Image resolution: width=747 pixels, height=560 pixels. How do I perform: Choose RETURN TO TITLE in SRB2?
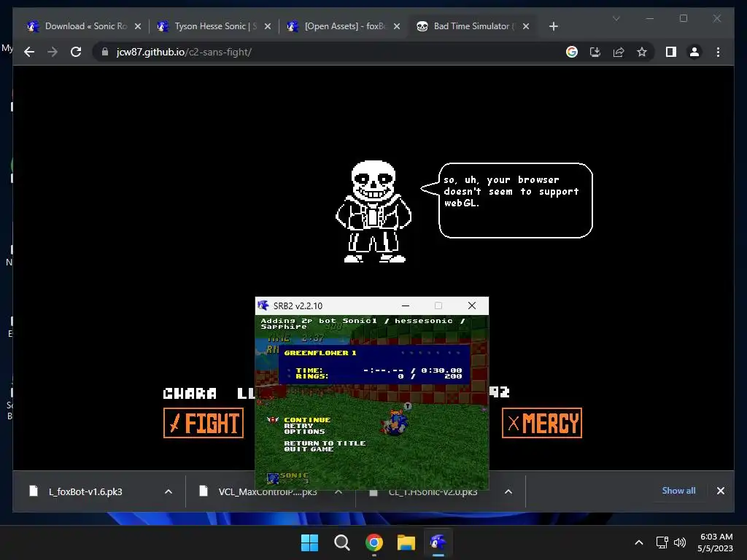[325, 443]
